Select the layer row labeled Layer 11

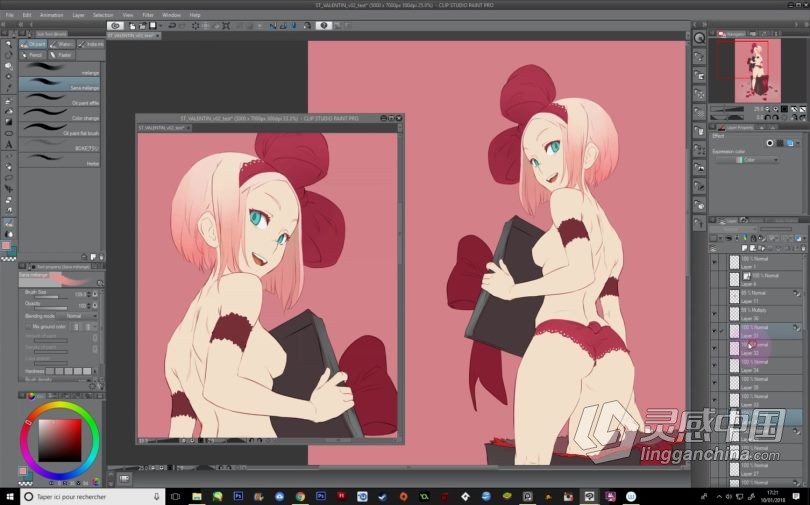click(x=756, y=296)
